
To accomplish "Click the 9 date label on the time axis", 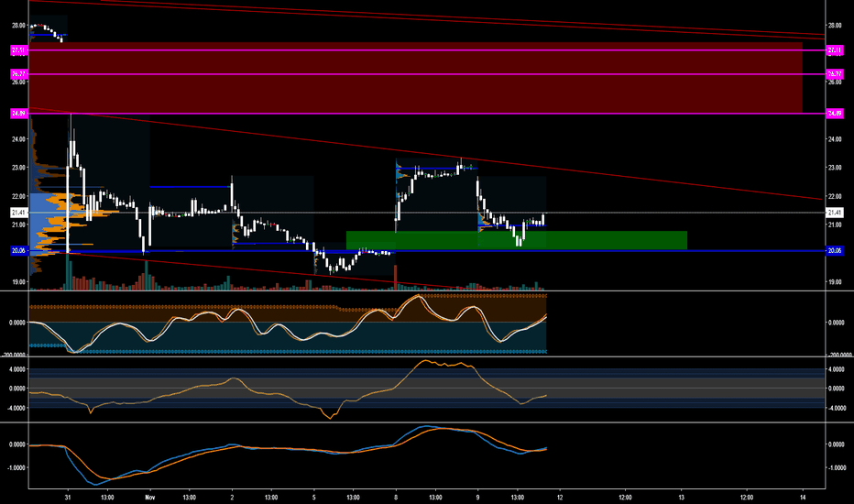I will point(477,497).
